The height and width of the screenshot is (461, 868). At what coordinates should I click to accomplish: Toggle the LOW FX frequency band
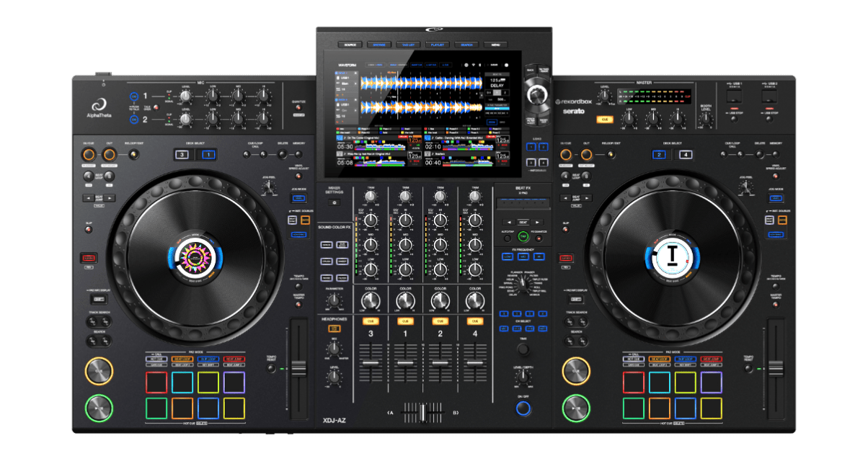pyautogui.click(x=507, y=256)
